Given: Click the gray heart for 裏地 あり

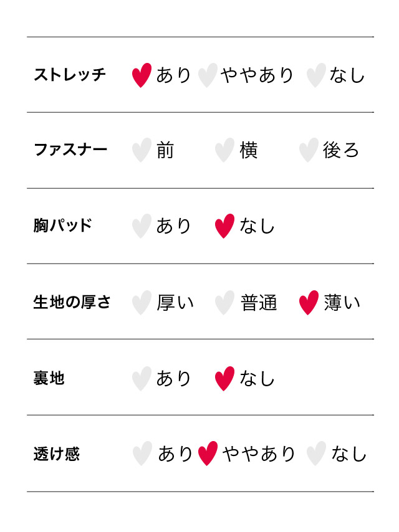Looking at the screenshot, I should pyautogui.click(x=142, y=379).
